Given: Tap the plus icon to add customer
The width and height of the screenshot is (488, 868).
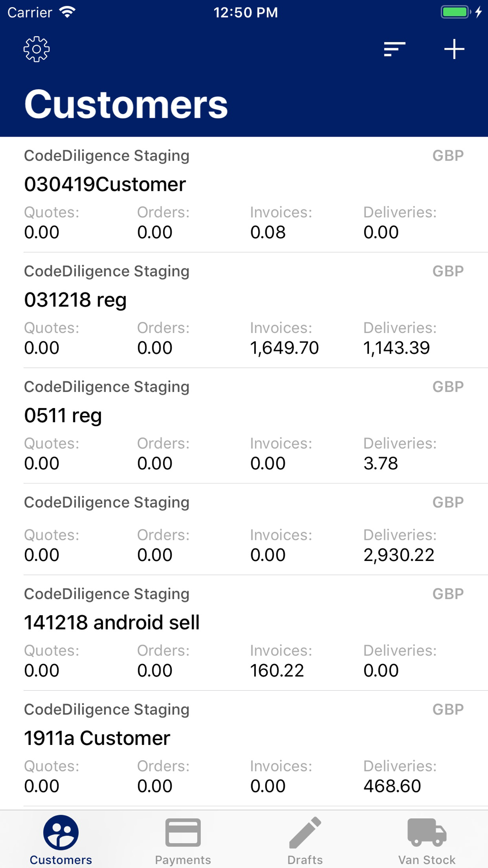Looking at the screenshot, I should [x=454, y=49].
